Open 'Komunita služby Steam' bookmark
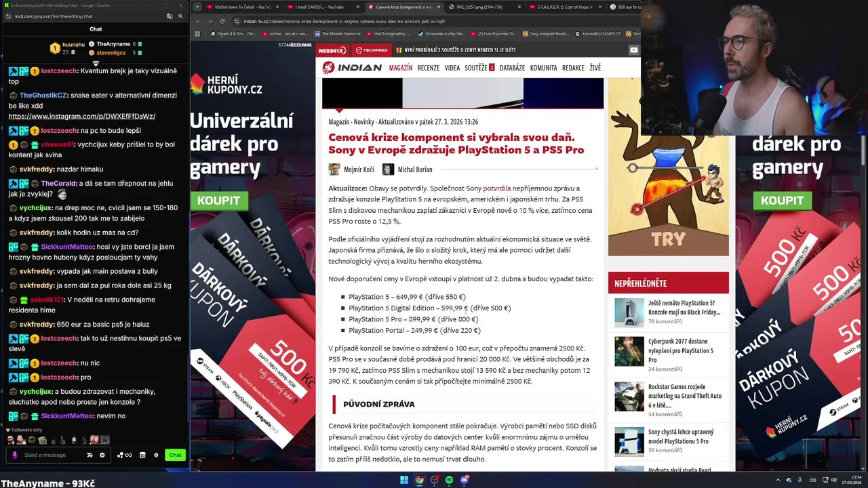This screenshot has height=488, width=868. [x=441, y=33]
